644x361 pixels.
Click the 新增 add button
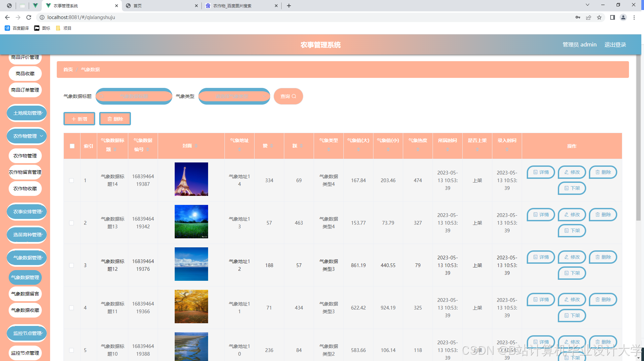[x=79, y=119]
